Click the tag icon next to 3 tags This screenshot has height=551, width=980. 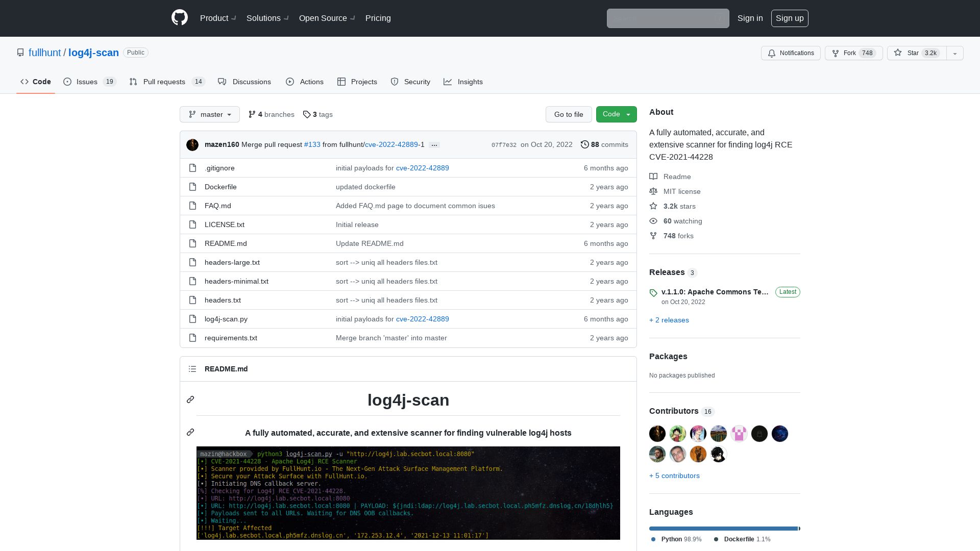coord(307,114)
